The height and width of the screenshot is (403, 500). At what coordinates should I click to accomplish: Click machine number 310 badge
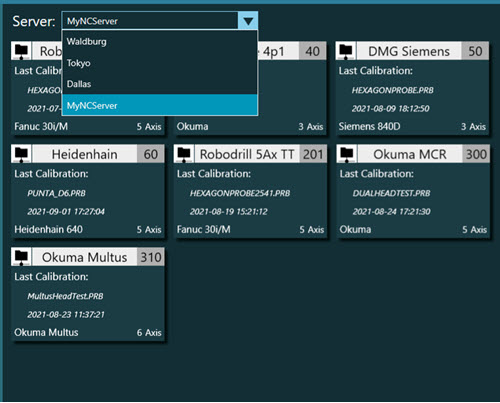(151, 257)
